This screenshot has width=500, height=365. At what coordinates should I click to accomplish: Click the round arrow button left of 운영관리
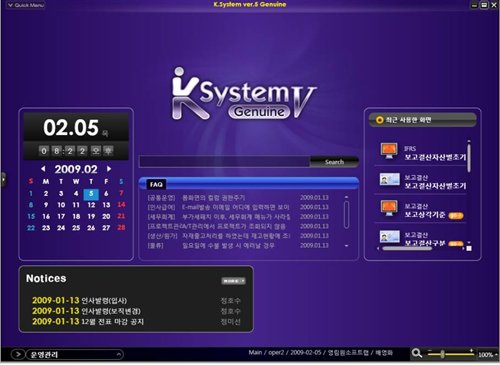pyautogui.click(x=18, y=354)
